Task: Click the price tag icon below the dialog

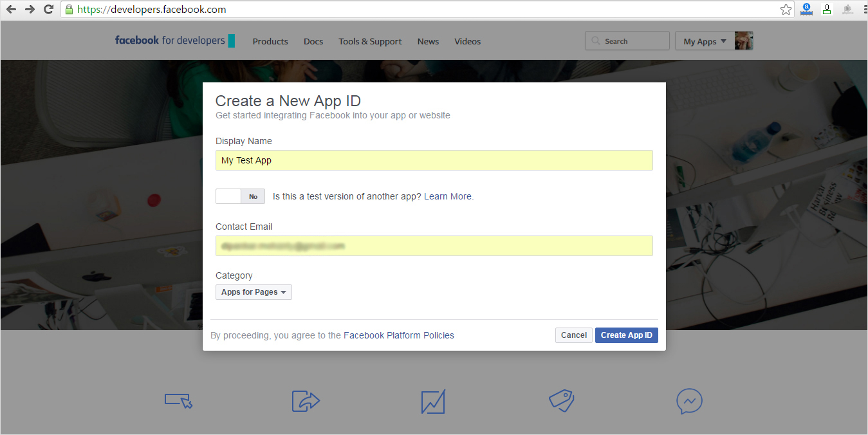Action: pyautogui.click(x=561, y=400)
